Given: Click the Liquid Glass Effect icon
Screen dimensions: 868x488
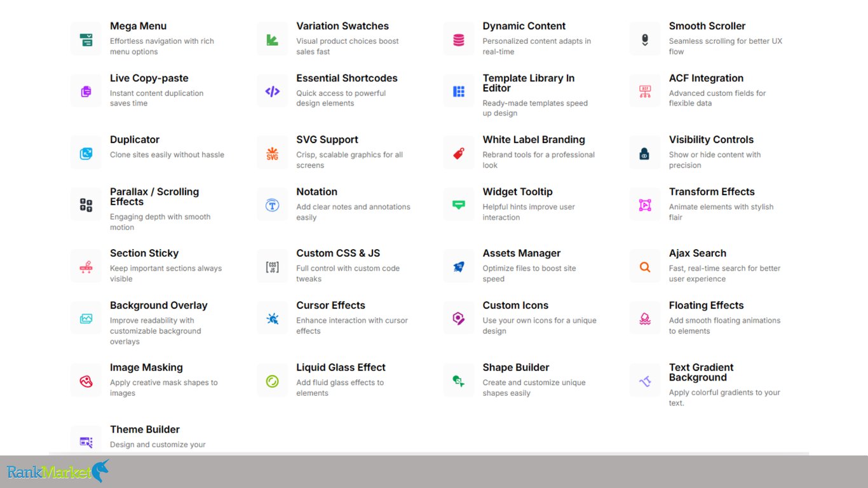Looking at the screenshot, I should coord(272,381).
